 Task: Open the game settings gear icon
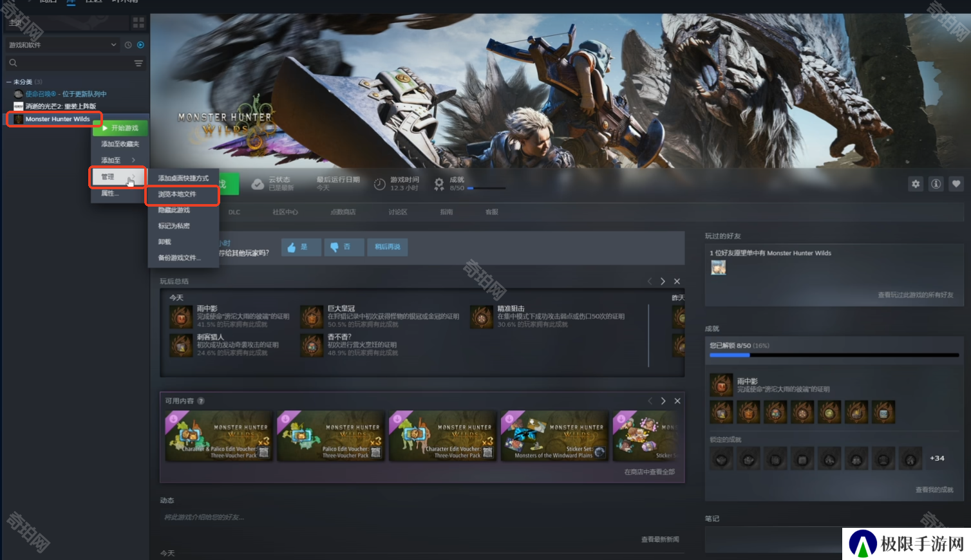coord(916,184)
